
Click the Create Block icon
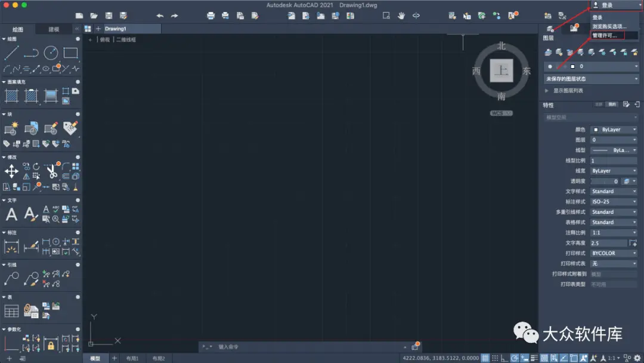pyautogui.click(x=11, y=128)
